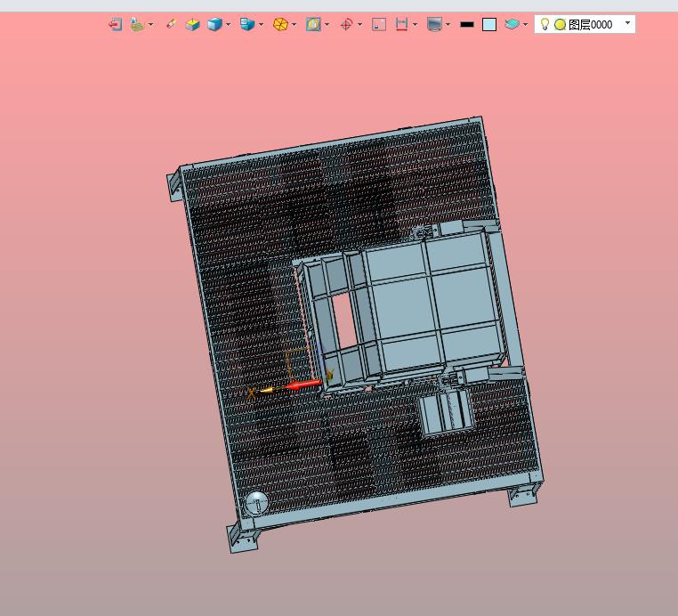The height and width of the screenshot is (616, 678).
Task: Click the eraser icon in toolbar
Action: pos(171,24)
